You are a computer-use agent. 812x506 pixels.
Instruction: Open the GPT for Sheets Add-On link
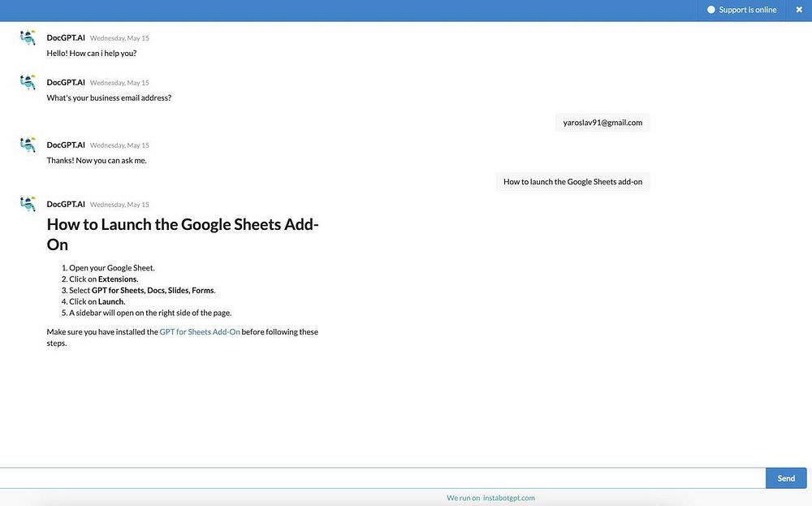pyautogui.click(x=200, y=332)
